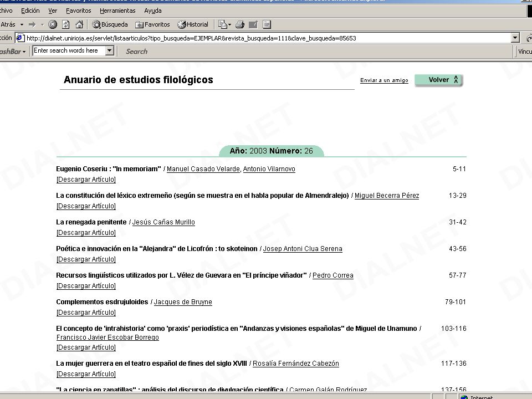The width and height of the screenshot is (532, 399).
Task: Go to the Home page icon
Action: (79, 24)
